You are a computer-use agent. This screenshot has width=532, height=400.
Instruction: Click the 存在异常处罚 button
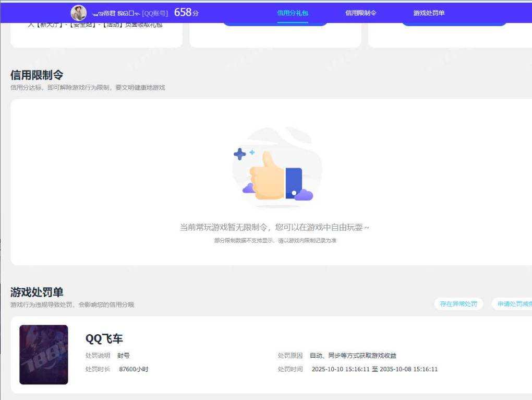coord(458,304)
